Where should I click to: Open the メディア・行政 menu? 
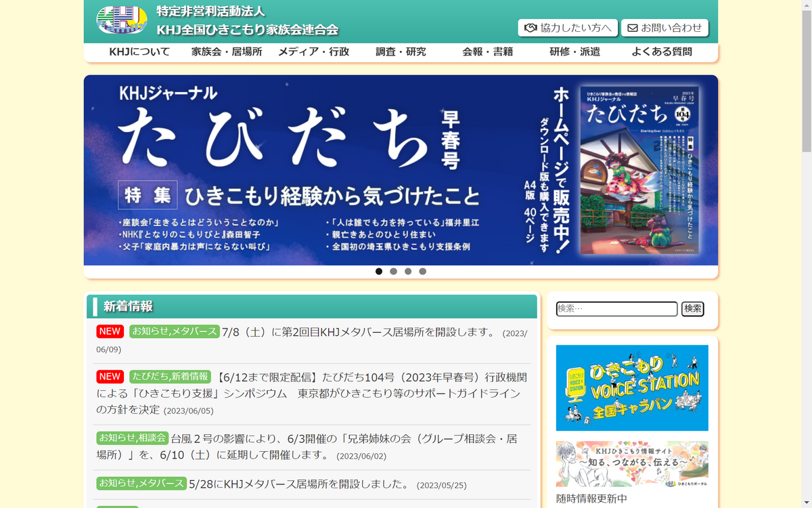click(313, 51)
